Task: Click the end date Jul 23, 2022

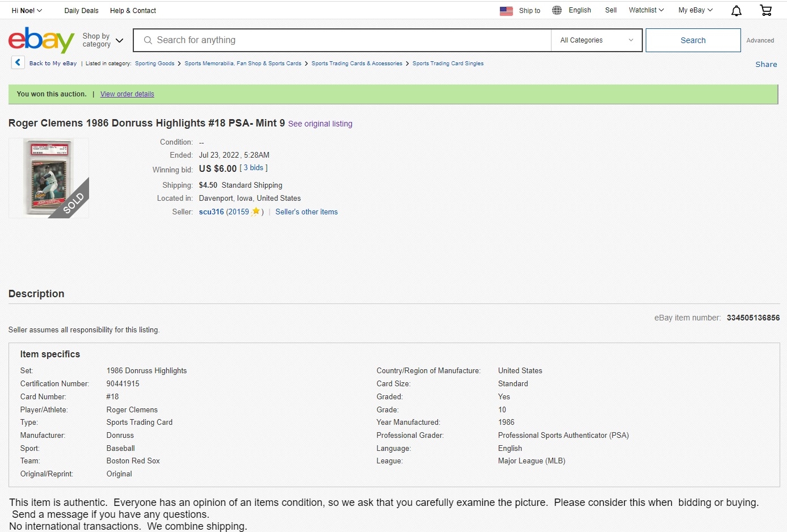Action: coord(219,155)
